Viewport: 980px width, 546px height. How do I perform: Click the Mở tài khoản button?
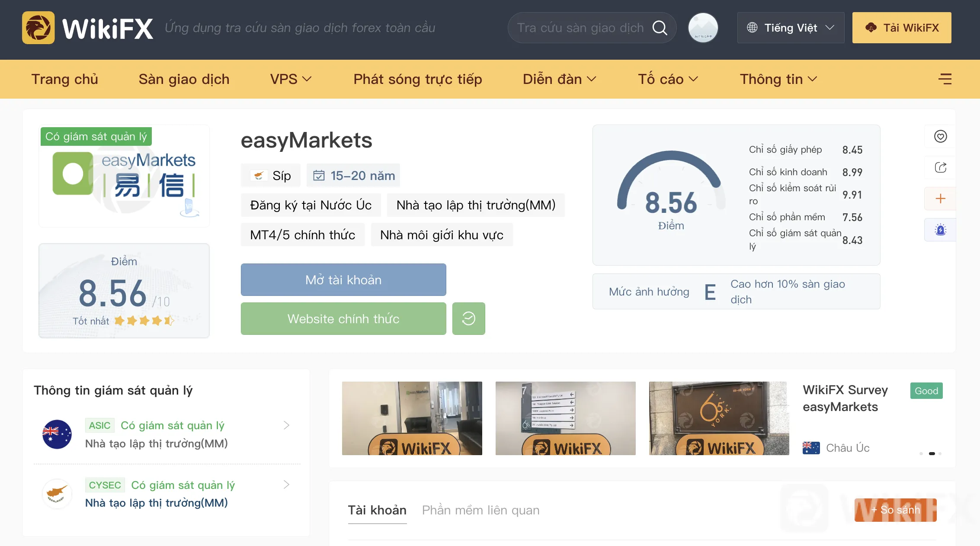[343, 280]
